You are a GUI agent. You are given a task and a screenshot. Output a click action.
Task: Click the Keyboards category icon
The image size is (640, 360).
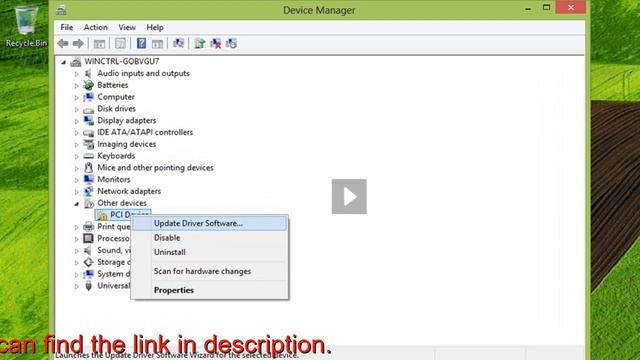click(88, 156)
